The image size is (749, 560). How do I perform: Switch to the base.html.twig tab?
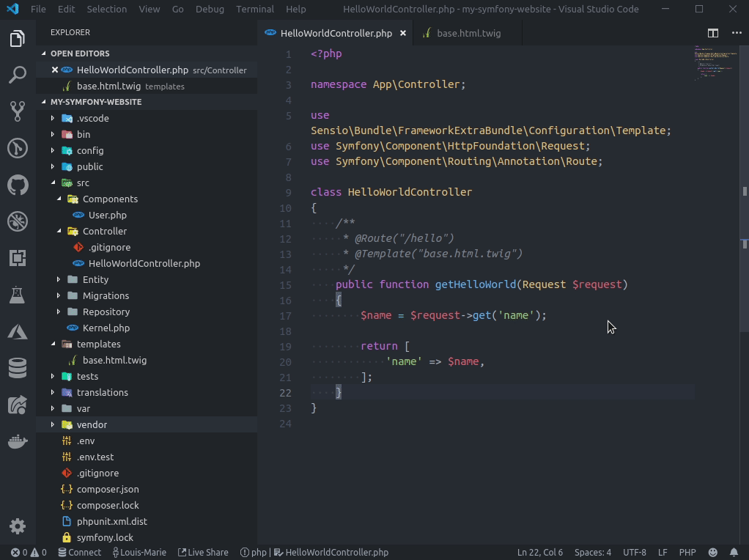coord(468,33)
